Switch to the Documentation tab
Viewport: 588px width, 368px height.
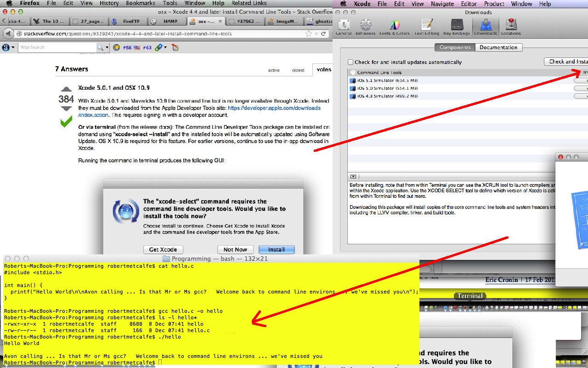[499, 47]
